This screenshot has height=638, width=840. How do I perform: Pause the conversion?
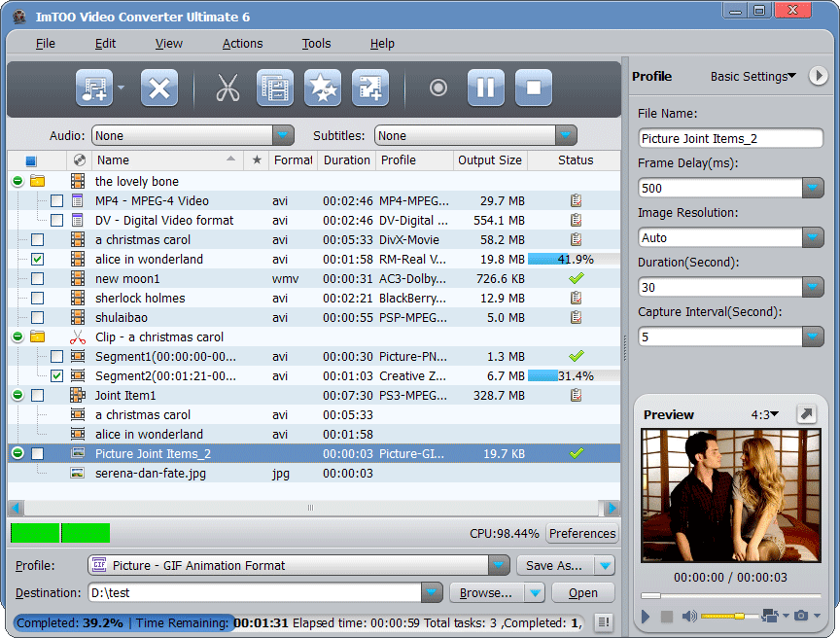coord(486,88)
